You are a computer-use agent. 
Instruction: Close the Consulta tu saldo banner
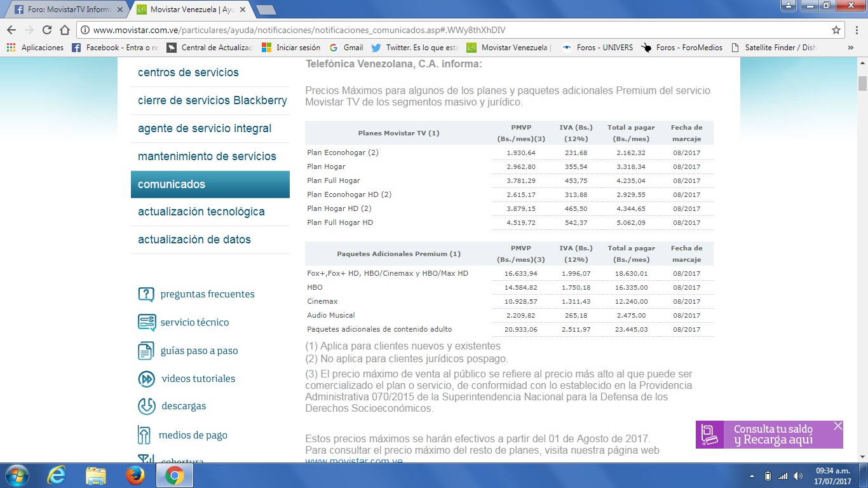(837, 426)
